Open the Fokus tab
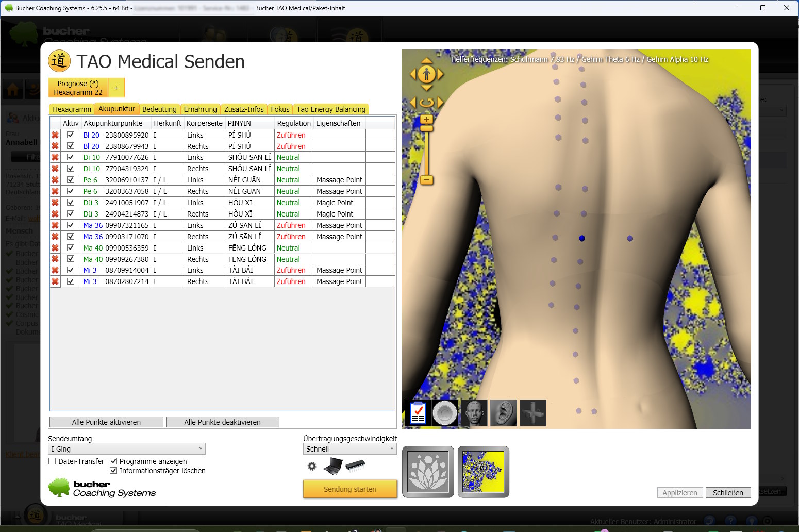 280,109
